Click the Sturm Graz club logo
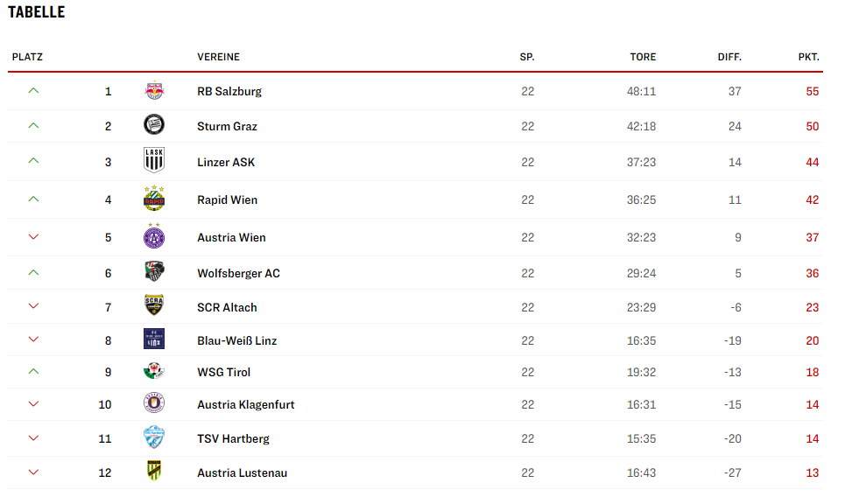The width and height of the screenshot is (845, 504). point(154,125)
